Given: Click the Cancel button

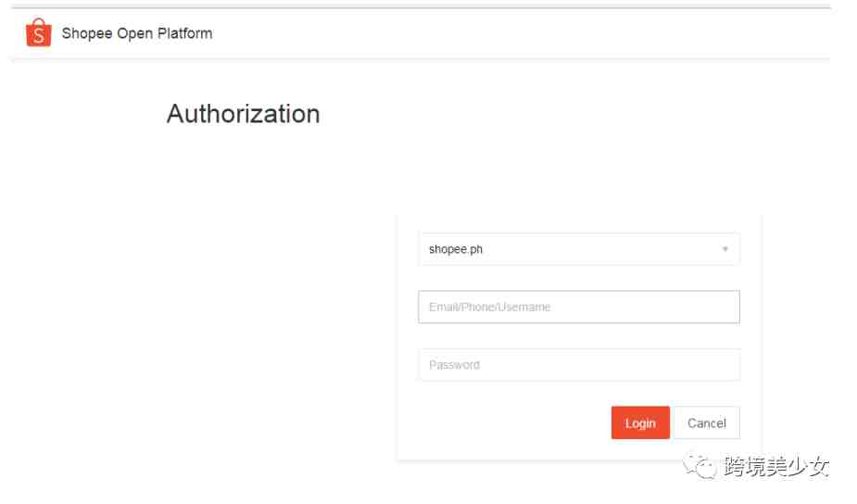Looking at the screenshot, I should (x=707, y=422).
